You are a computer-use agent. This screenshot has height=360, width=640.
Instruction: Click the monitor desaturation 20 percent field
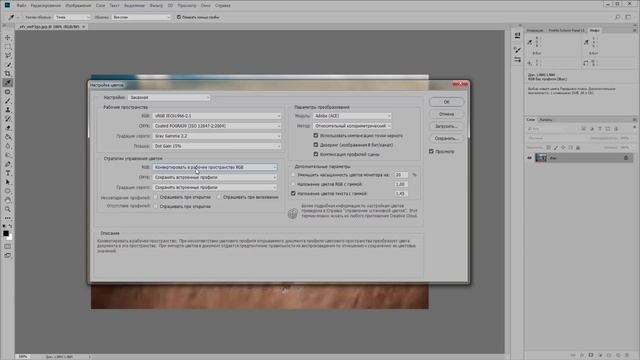[x=401, y=175]
